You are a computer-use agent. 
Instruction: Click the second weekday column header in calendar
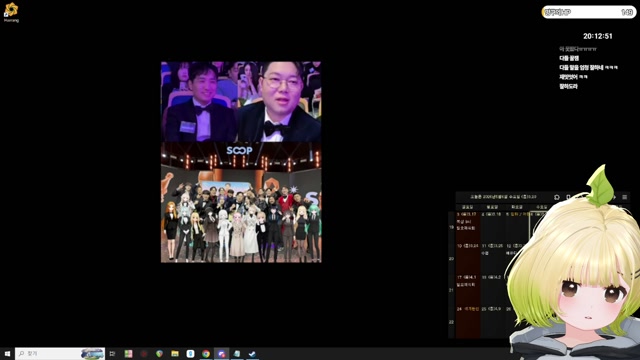click(493, 207)
